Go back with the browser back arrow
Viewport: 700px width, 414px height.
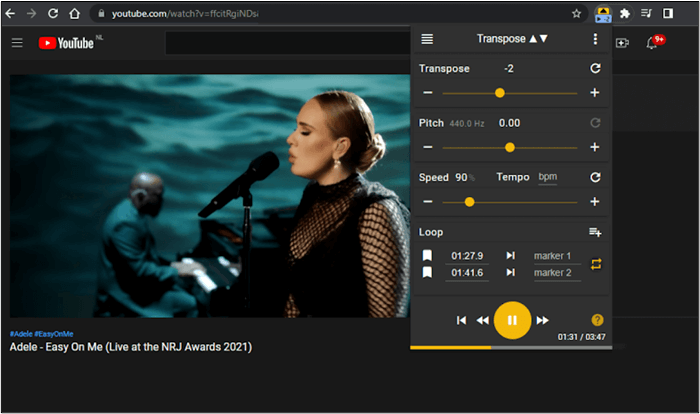coord(10,14)
